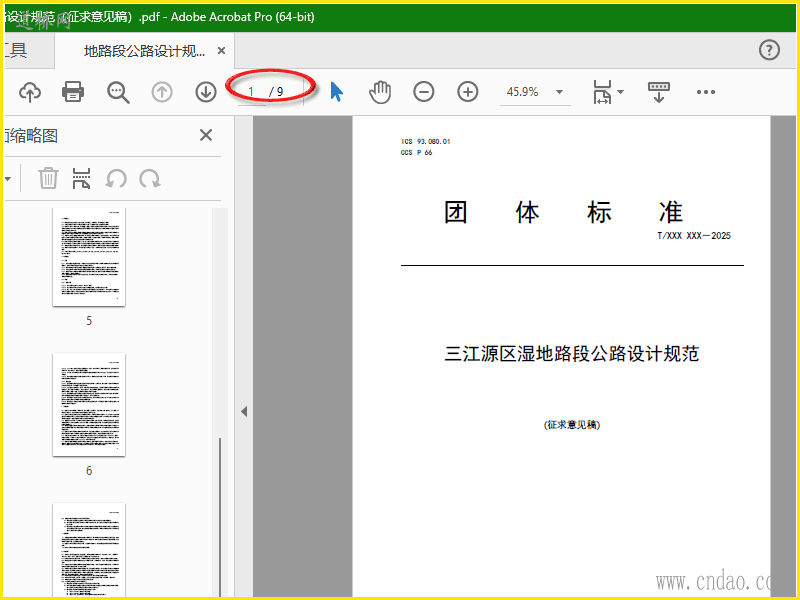This screenshot has height=600, width=800.
Task: Click the fit-width page display icon
Action: pyautogui.click(x=602, y=92)
